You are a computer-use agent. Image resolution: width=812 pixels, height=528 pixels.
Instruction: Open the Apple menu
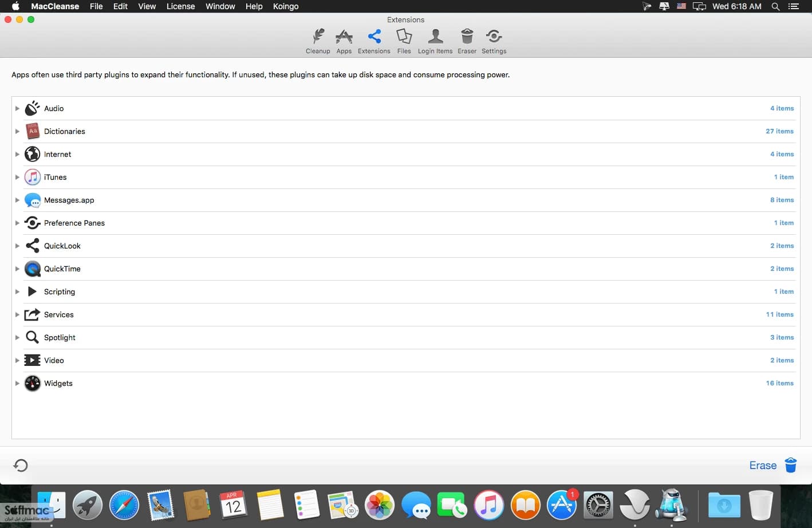15,6
